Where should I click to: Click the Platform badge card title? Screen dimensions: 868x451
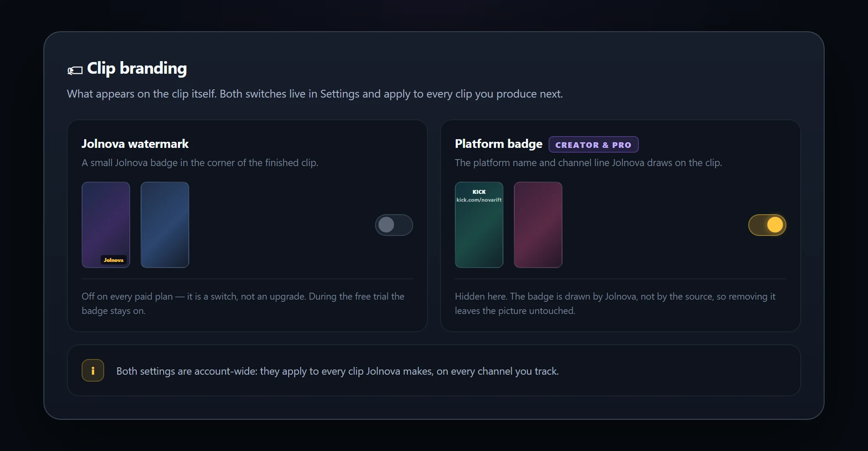(x=499, y=144)
